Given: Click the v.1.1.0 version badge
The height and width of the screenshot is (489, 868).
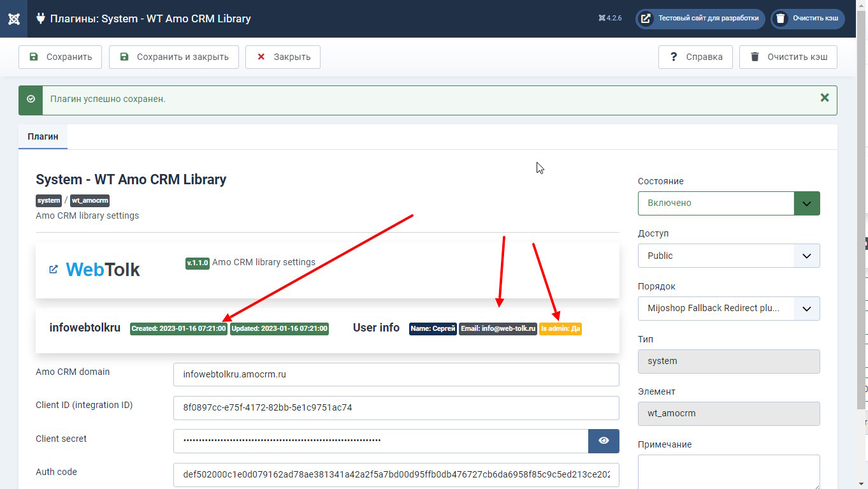Looking at the screenshot, I should click(198, 263).
